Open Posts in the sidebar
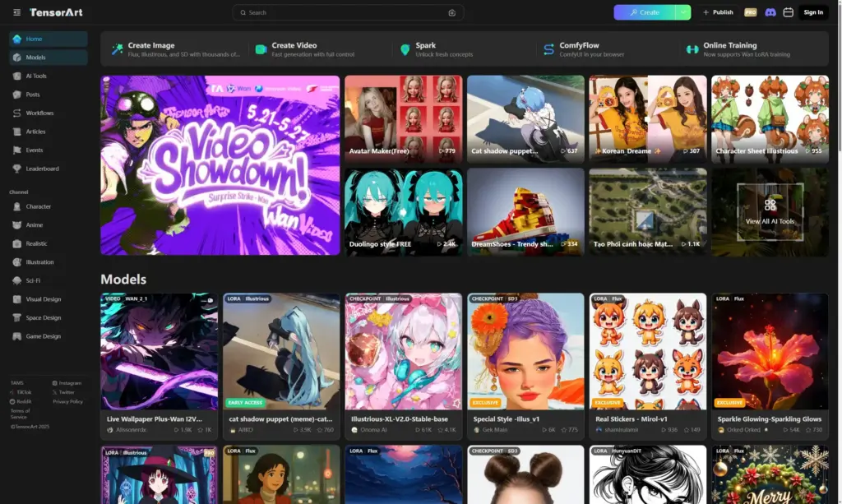This screenshot has width=842, height=504. 49,95
